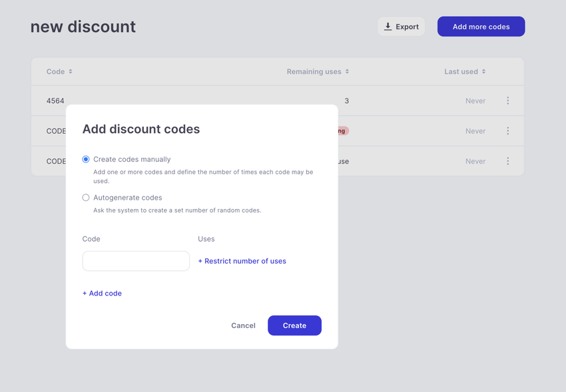Screen dimensions: 566x392
Task: Click the Add code link
Action: (102, 294)
